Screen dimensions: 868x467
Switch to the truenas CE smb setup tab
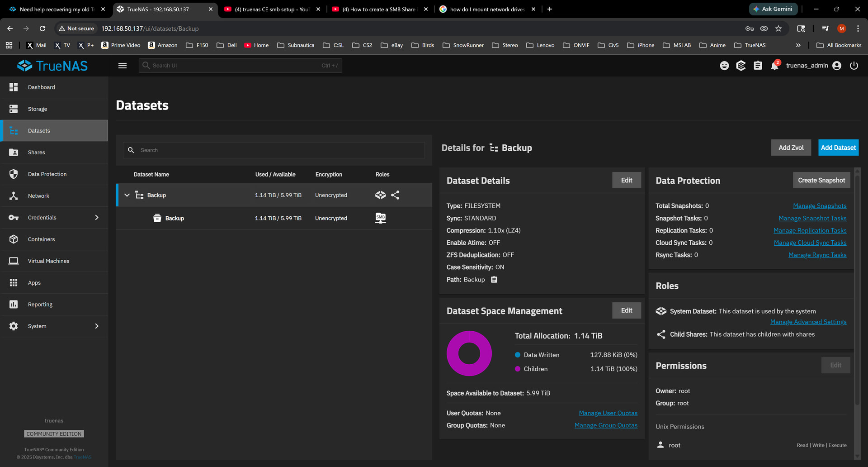pos(272,9)
